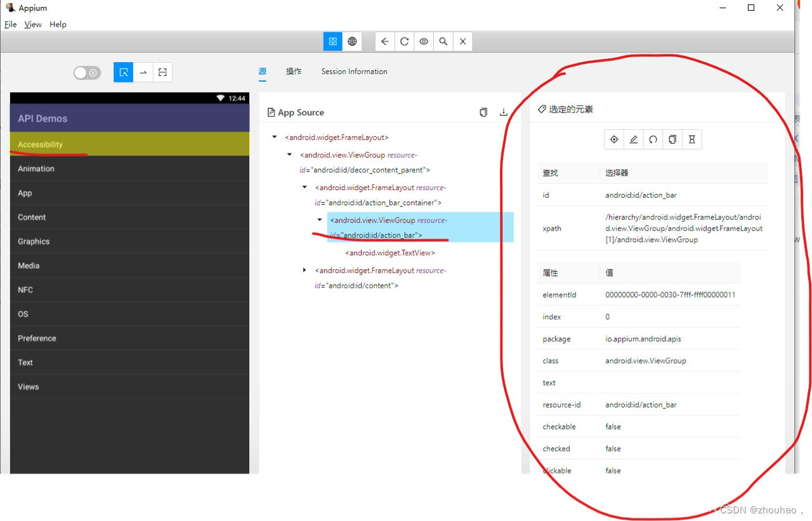Click the resource-id attribute value
The image size is (812, 521).
(641, 404)
